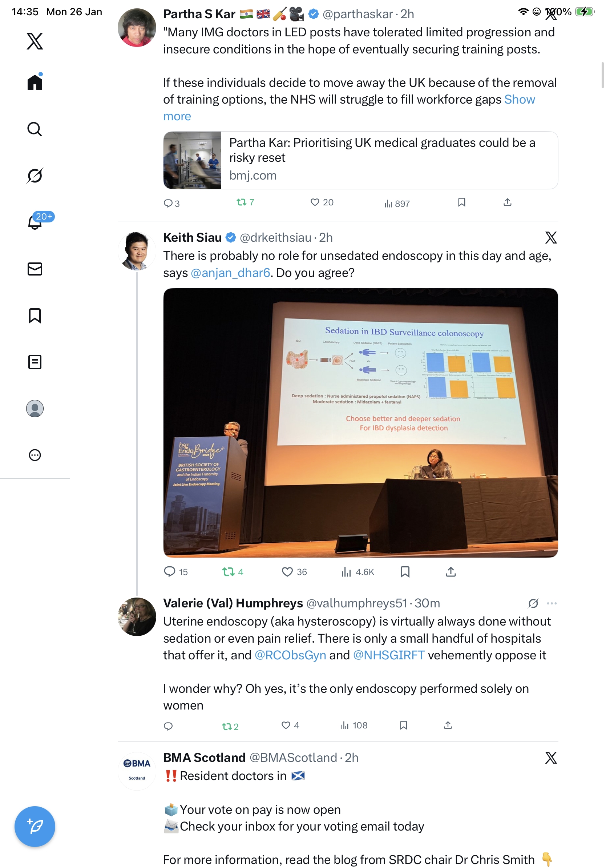Open the three-dot menu on Valerie's reply
This screenshot has width=606, height=868.
[x=552, y=603]
